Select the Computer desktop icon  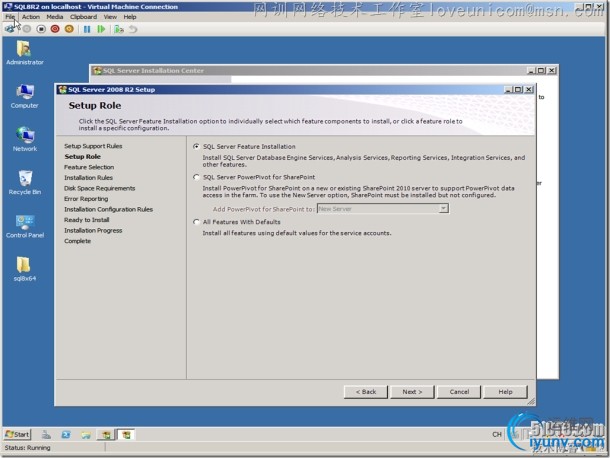pos(24,96)
